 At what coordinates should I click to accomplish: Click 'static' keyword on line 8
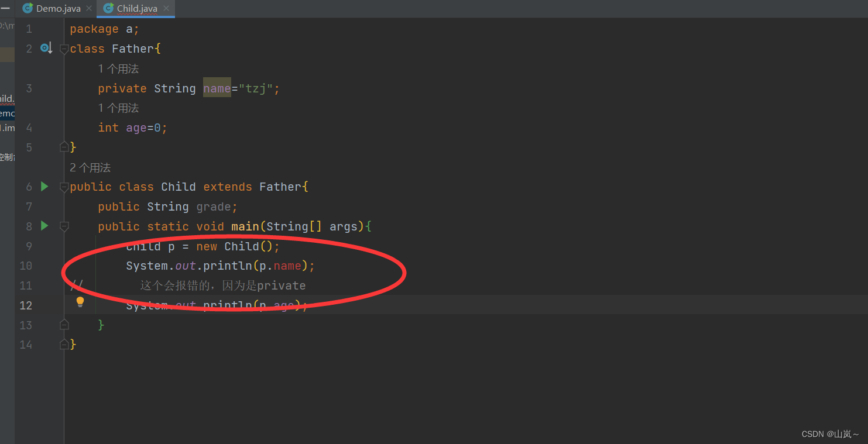point(168,226)
